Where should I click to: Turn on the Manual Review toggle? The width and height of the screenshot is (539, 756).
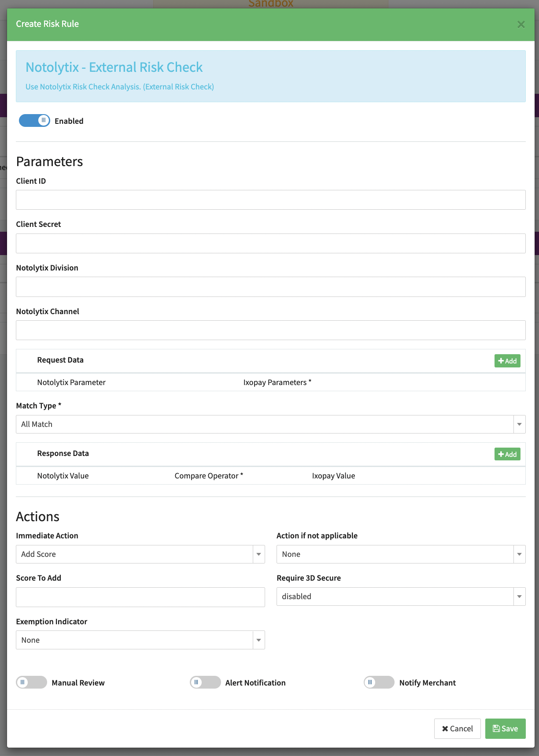point(31,682)
